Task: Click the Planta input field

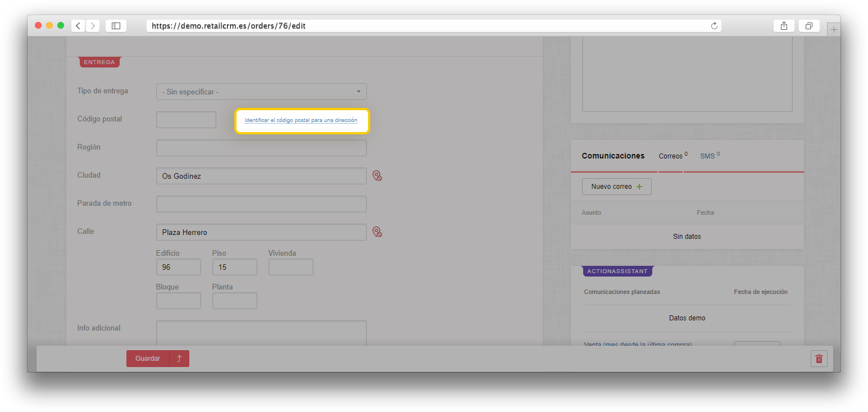Action: click(235, 301)
